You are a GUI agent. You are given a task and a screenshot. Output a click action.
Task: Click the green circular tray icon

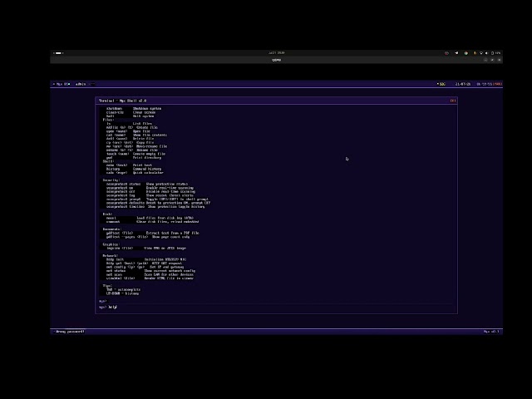pos(465,53)
